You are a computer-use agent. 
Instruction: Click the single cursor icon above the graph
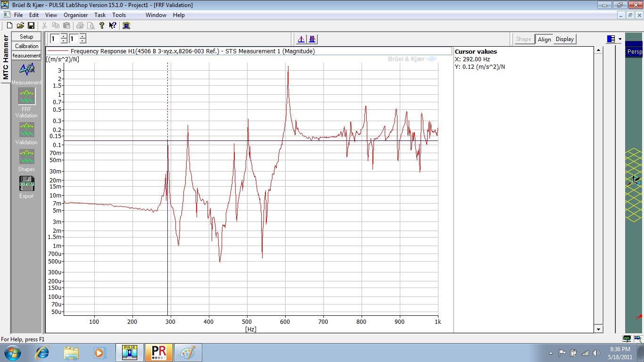[x=301, y=39]
